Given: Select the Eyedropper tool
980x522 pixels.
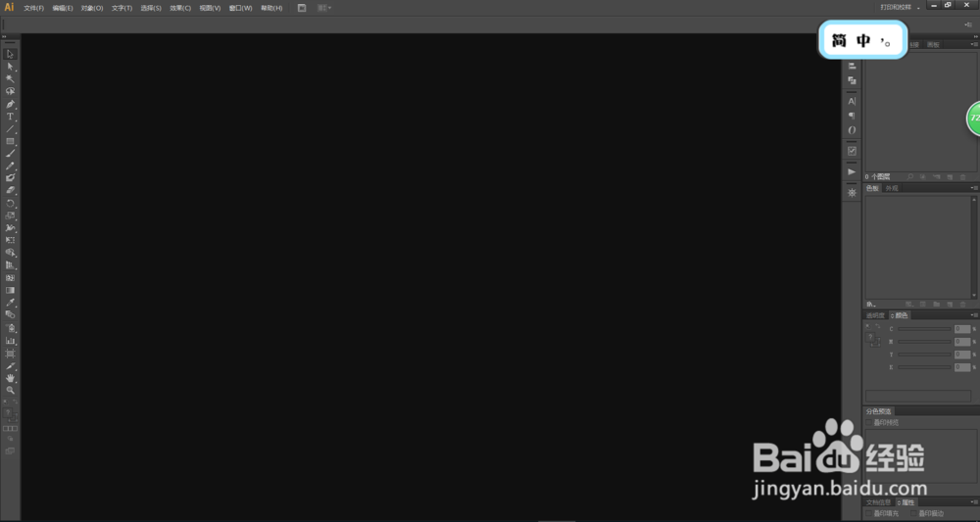Looking at the screenshot, I should tap(10, 303).
